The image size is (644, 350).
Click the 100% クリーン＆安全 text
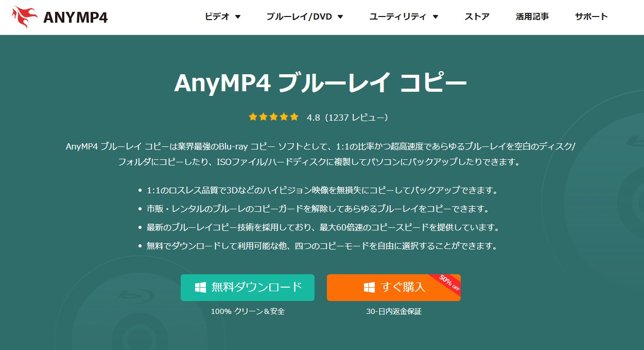248,311
